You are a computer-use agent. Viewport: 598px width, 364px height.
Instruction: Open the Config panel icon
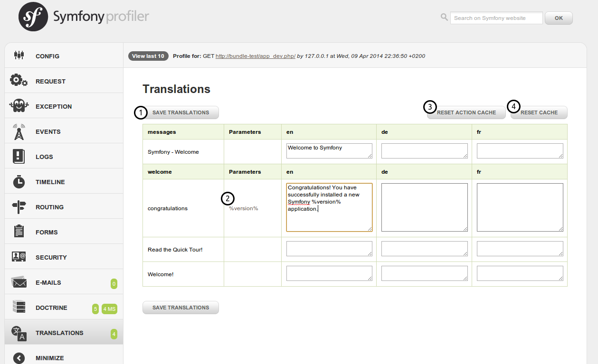coord(19,55)
